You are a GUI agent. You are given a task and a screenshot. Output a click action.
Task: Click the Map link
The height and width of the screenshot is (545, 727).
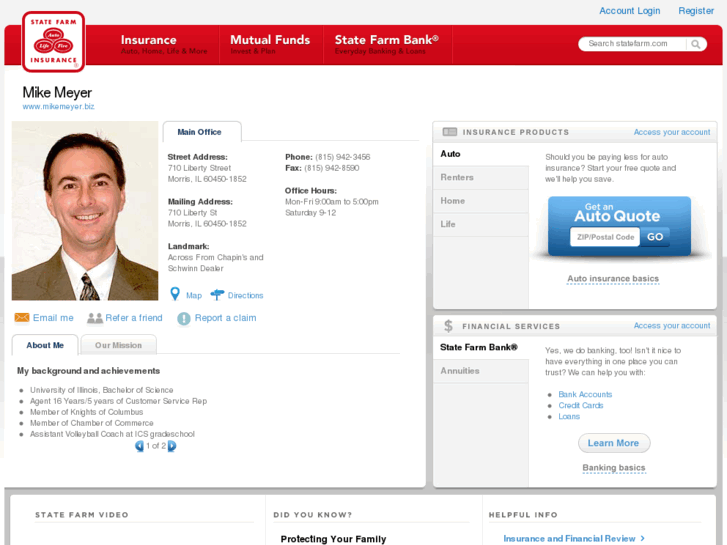tap(194, 295)
